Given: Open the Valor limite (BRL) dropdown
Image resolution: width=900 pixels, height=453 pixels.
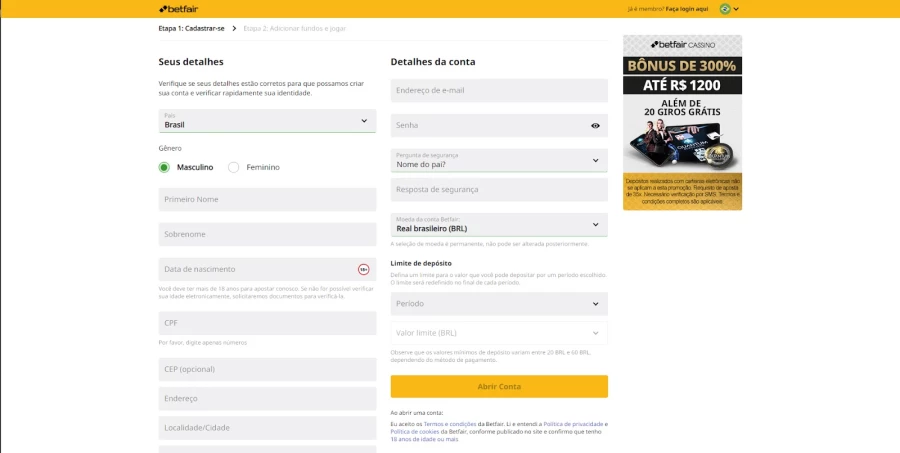Looking at the screenshot, I should point(499,333).
